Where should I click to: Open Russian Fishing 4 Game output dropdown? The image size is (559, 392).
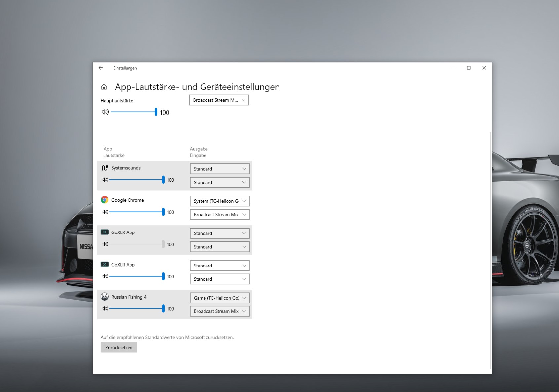pyautogui.click(x=219, y=298)
